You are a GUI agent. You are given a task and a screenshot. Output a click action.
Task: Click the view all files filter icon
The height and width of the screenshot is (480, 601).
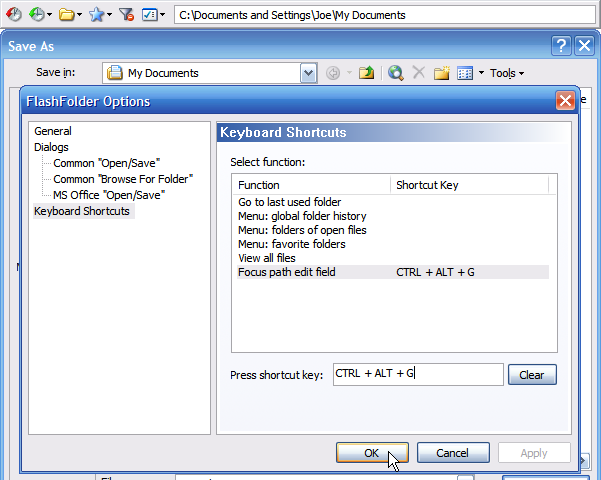click(126, 14)
